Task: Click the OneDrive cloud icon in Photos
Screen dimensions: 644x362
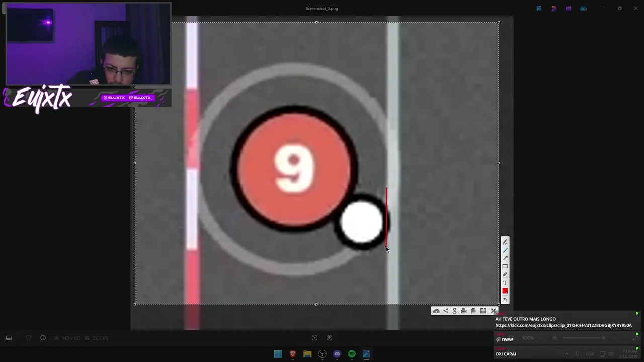Action: point(583,8)
